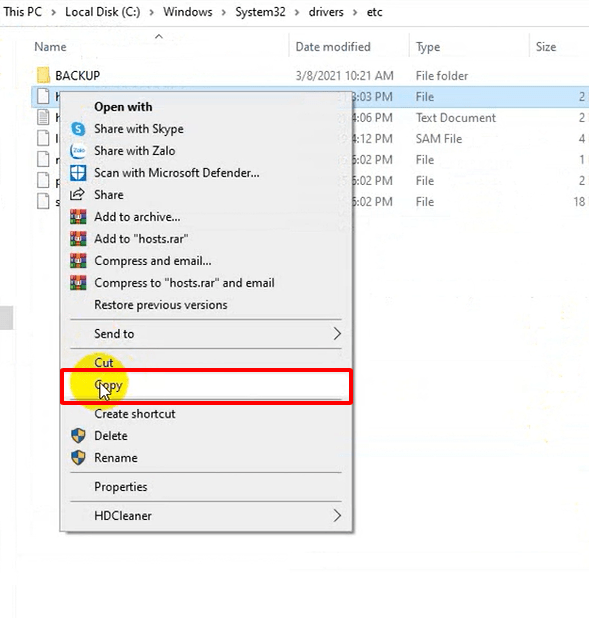
Task: Click WinRAR icon beside Add to archive
Action: [78, 217]
